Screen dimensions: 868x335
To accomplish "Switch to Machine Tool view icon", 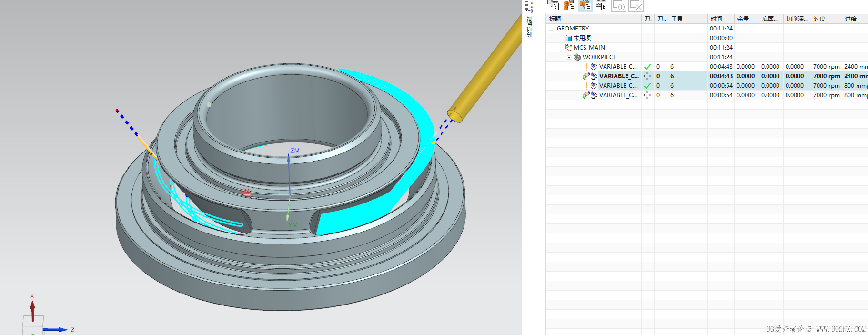I will [x=569, y=5].
